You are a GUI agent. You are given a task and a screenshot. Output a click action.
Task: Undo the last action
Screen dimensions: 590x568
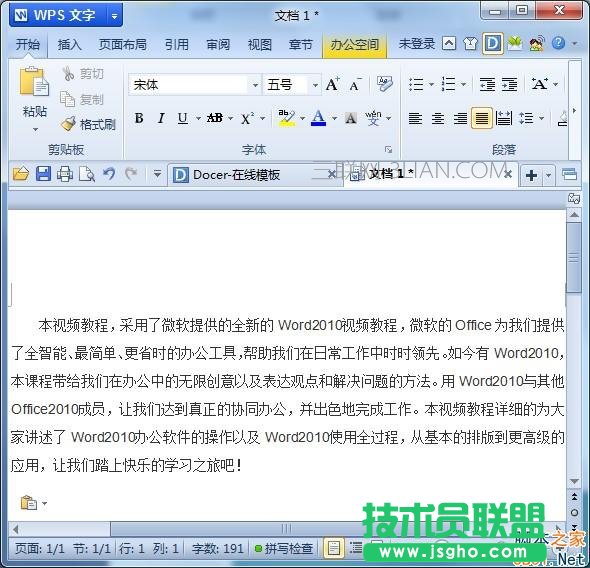pyautogui.click(x=109, y=174)
